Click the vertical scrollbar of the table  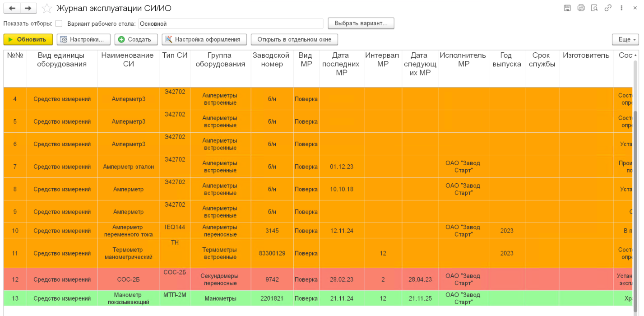(x=636, y=181)
